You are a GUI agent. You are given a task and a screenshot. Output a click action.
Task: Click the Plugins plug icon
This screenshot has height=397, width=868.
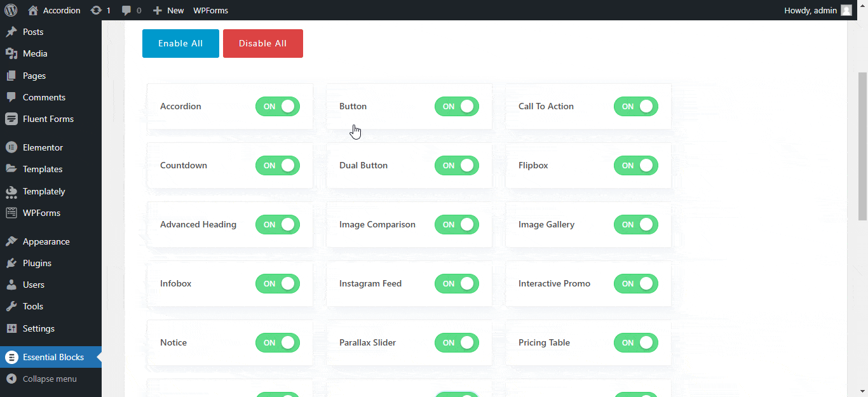11,263
